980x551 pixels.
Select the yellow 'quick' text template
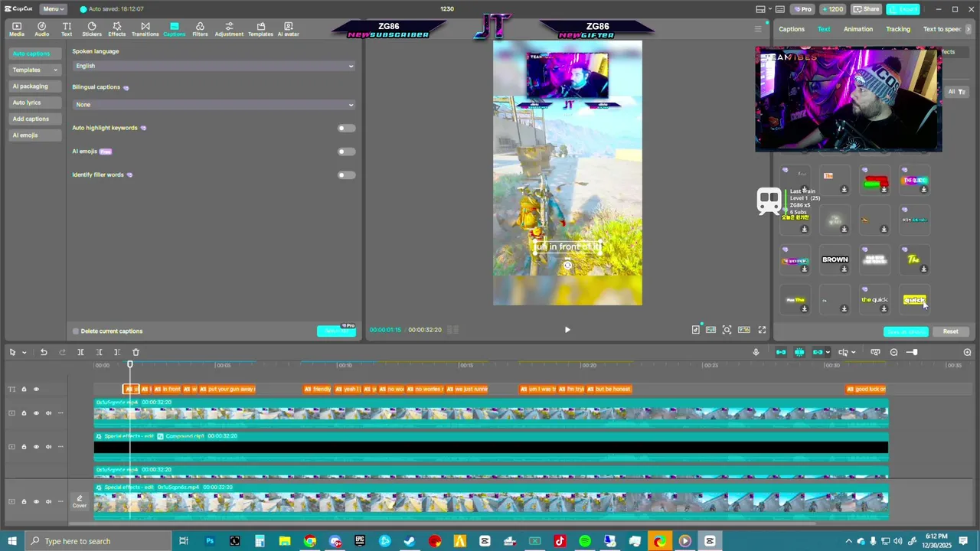914,300
